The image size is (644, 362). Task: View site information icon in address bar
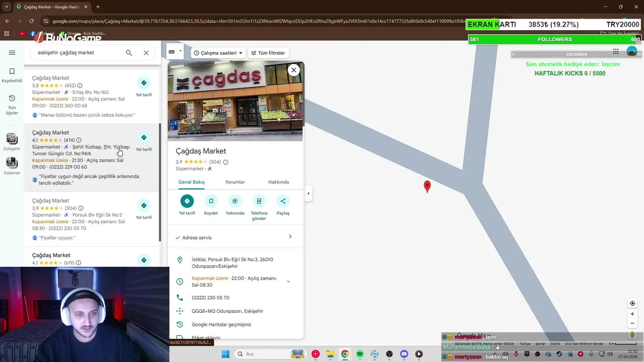[46, 21]
